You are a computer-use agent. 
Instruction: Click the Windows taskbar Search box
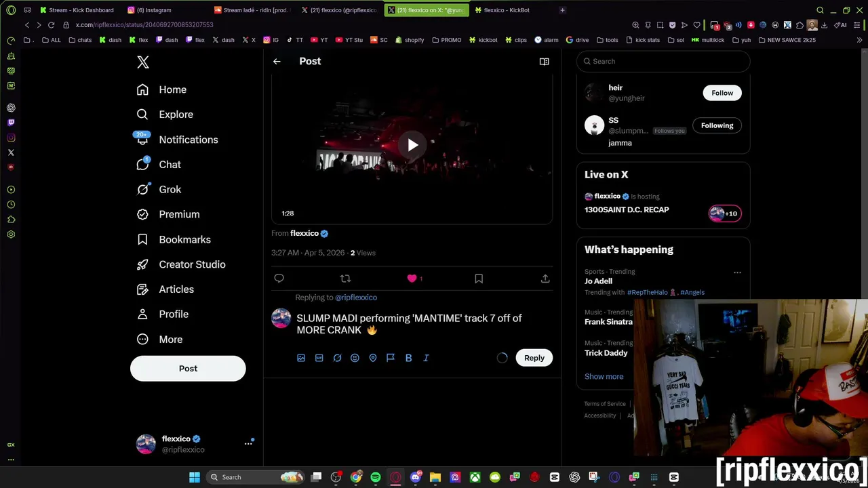point(254,477)
